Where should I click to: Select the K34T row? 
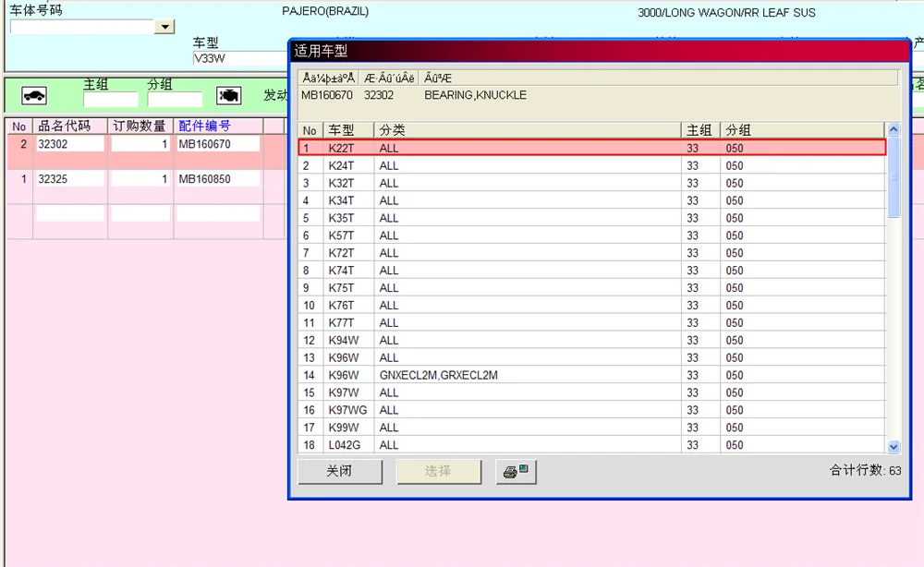(591, 200)
